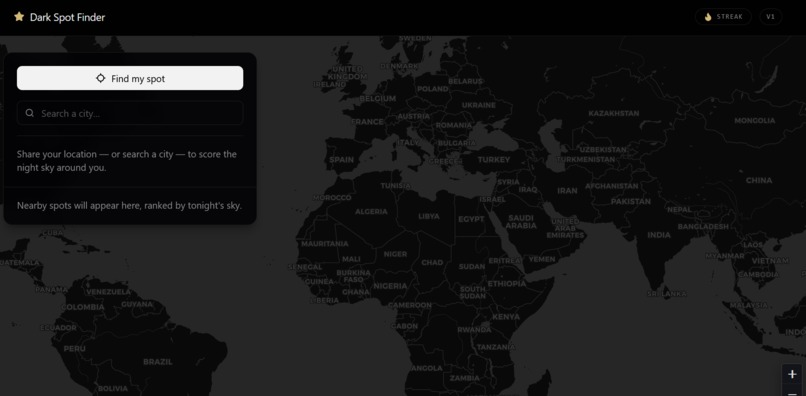Click the gold star logo icon

point(19,17)
